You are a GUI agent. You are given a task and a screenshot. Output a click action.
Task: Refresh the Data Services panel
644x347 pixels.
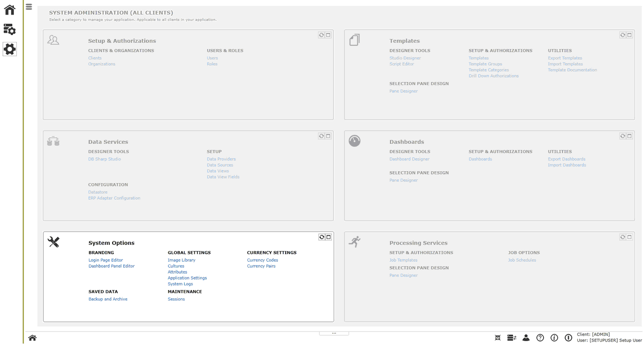(321, 135)
